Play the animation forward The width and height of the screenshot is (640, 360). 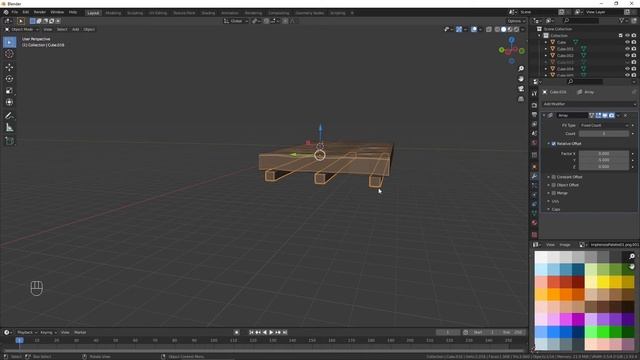tap(271, 333)
